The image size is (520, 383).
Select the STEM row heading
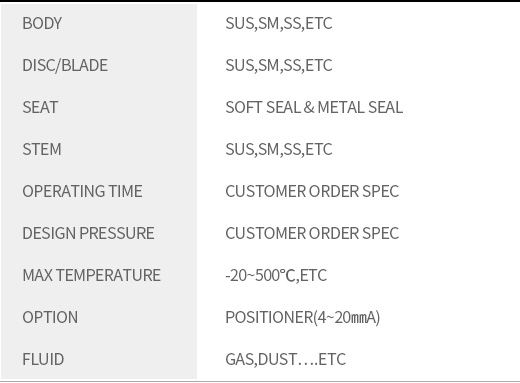[42, 149]
